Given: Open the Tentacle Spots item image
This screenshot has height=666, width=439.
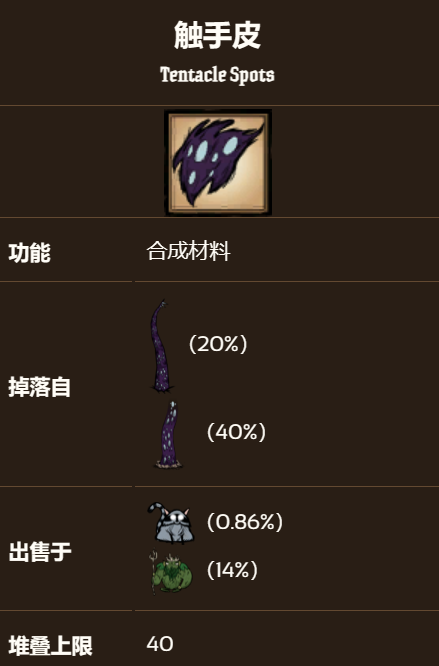Looking at the screenshot, I should pos(218,162).
